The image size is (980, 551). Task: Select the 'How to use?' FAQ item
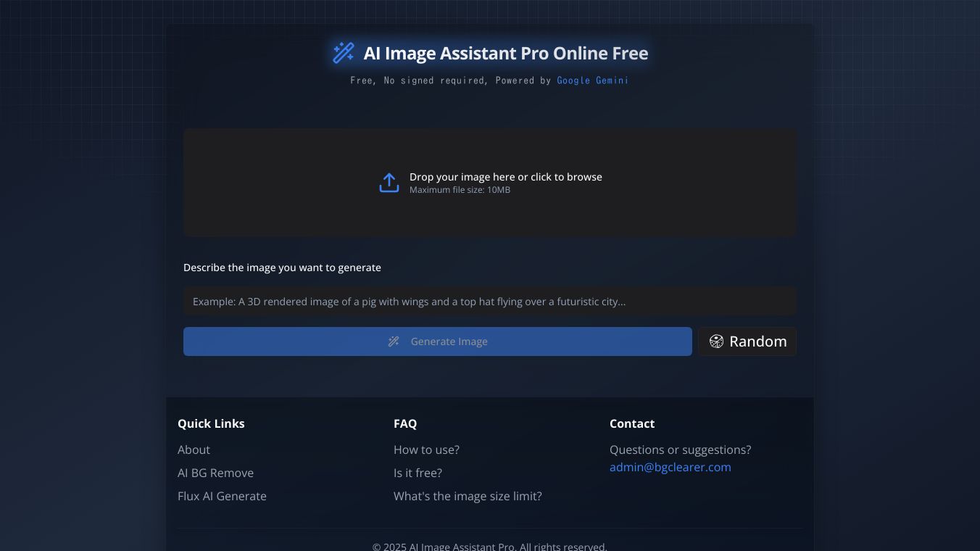click(426, 449)
